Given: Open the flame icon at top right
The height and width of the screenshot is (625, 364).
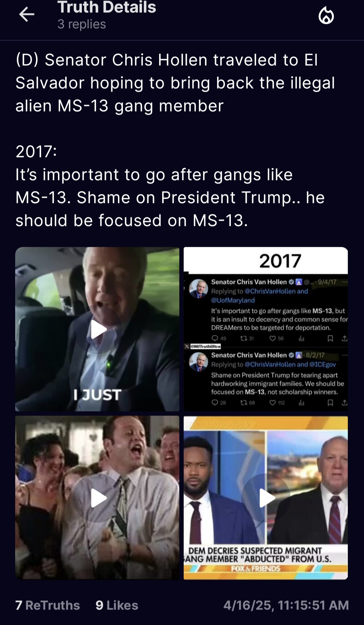Looking at the screenshot, I should coord(326,16).
